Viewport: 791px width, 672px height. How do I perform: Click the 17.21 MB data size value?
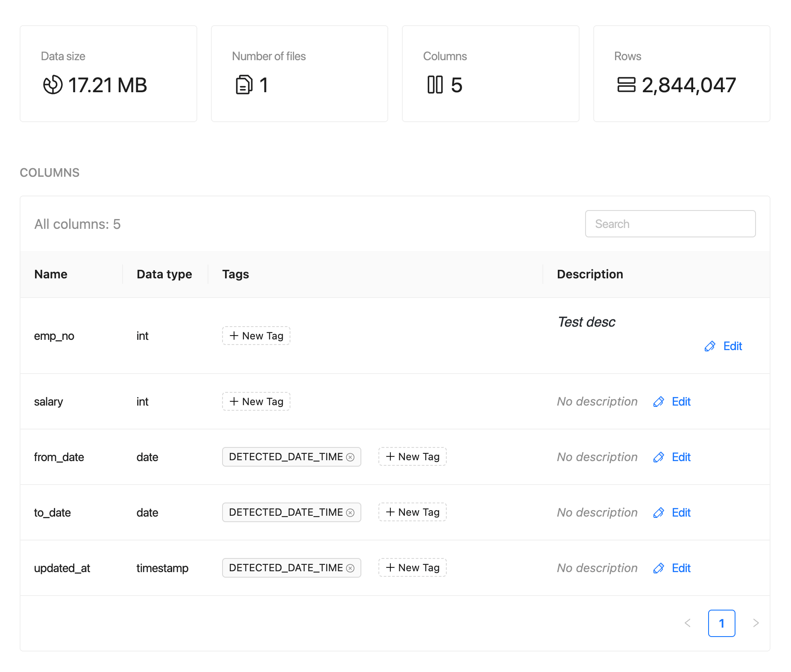coord(108,85)
